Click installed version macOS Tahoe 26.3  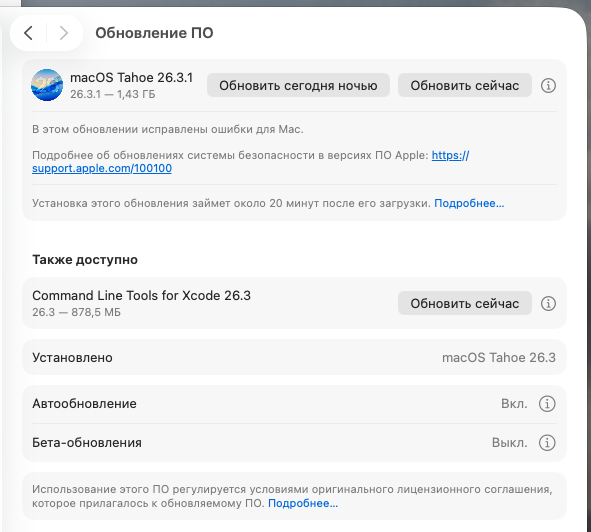click(499, 357)
